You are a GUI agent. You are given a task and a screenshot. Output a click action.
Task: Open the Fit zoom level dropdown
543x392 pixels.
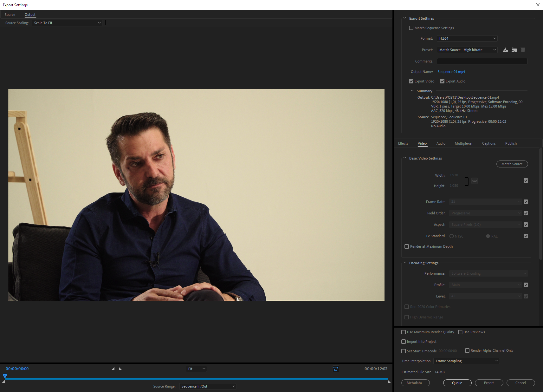click(x=196, y=369)
